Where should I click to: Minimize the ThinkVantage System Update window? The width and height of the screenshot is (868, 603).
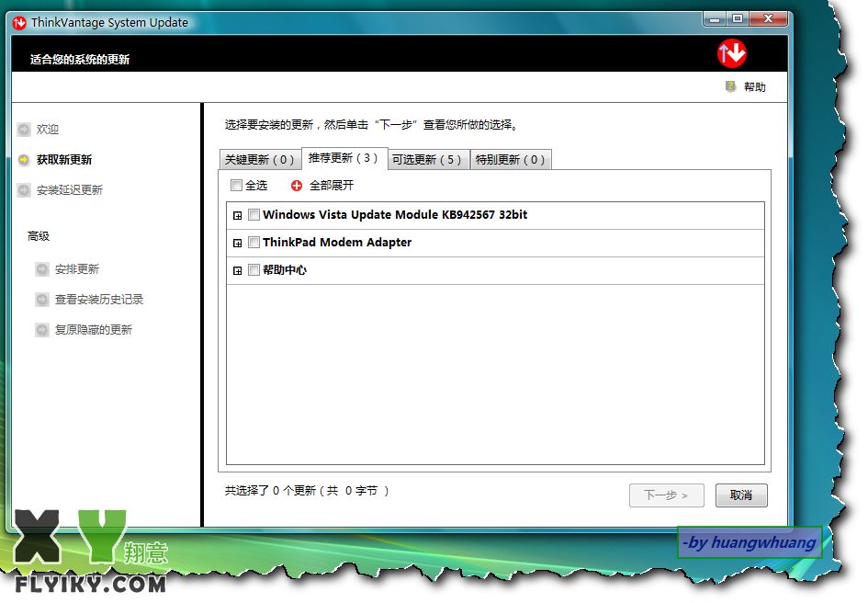[716, 18]
